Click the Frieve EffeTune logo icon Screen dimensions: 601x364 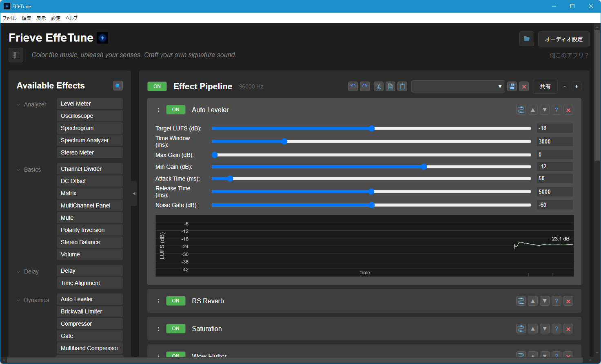click(x=102, y=38)
